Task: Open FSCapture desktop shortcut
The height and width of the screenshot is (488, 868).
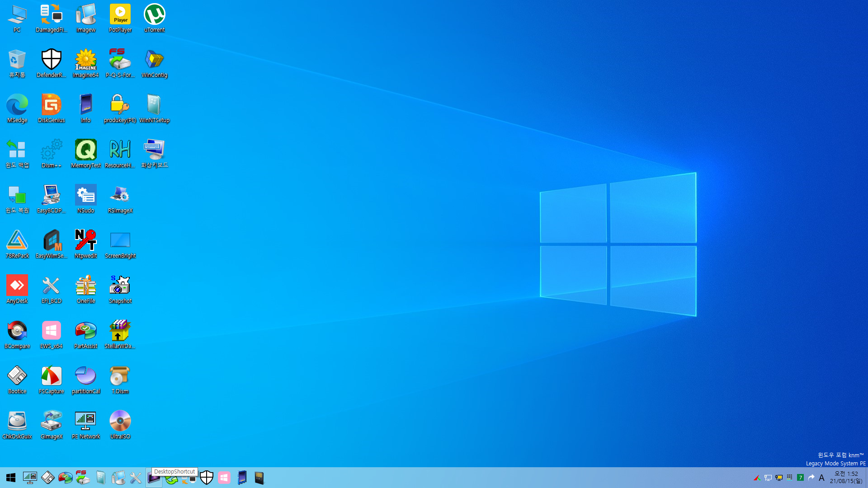Action: [52, 380]
